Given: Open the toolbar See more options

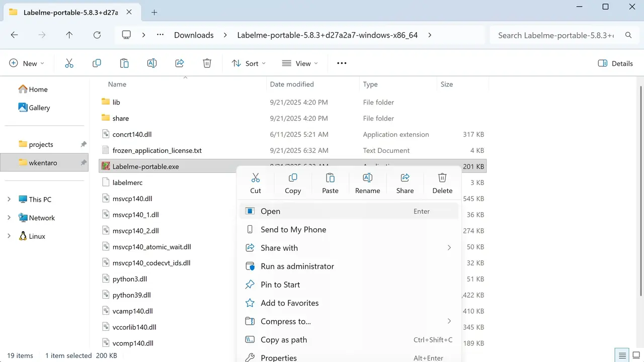Looking at the screenshot, I should [342, 63].
